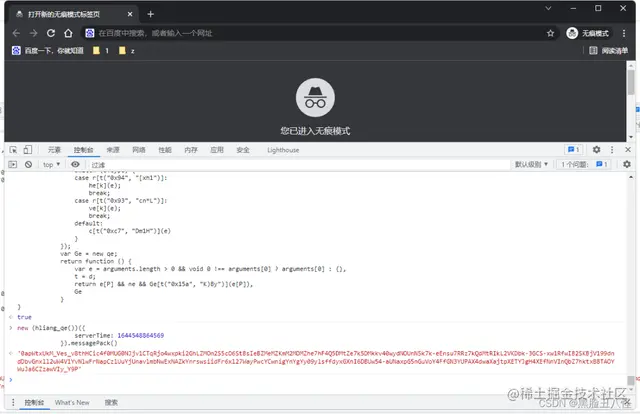640x414 pixels.
Task: Click the true output line
Action: pyautogui.click(x=24, y=317)
